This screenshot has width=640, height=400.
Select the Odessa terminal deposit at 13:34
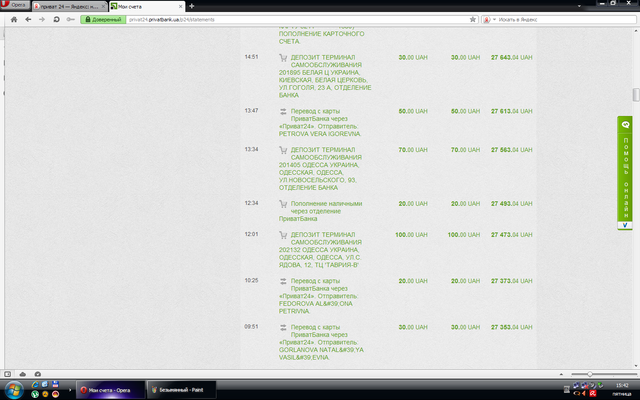click(320, 169)
